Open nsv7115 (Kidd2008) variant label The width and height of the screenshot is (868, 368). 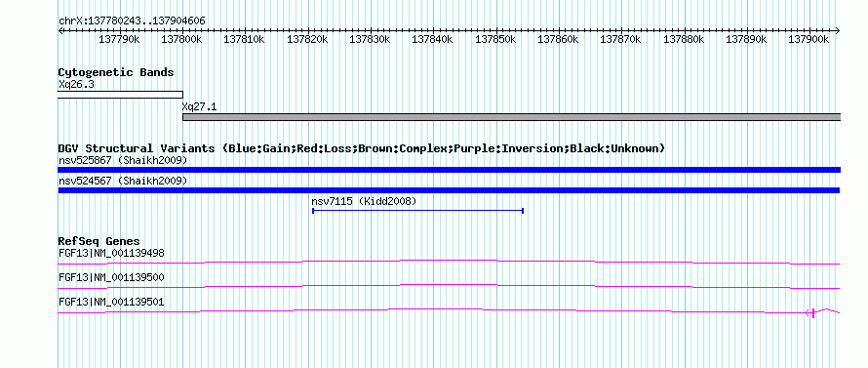pyautogui.click(x=364, y=202)
